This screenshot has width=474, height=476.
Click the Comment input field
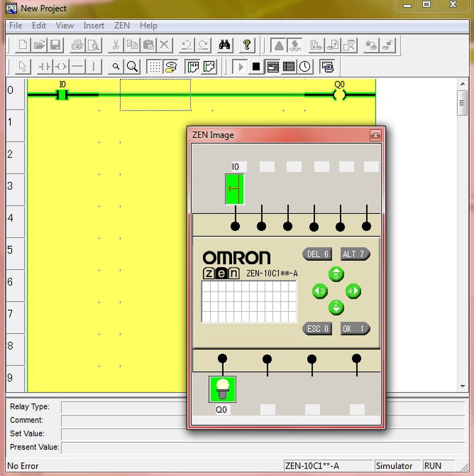point(263,421)
